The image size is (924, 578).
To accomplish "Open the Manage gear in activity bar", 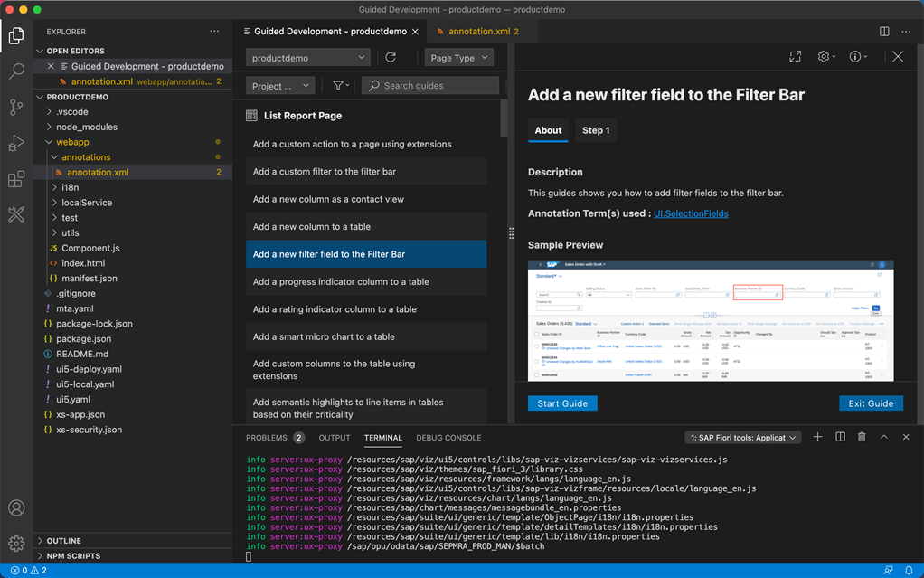I will click(16, 544).
